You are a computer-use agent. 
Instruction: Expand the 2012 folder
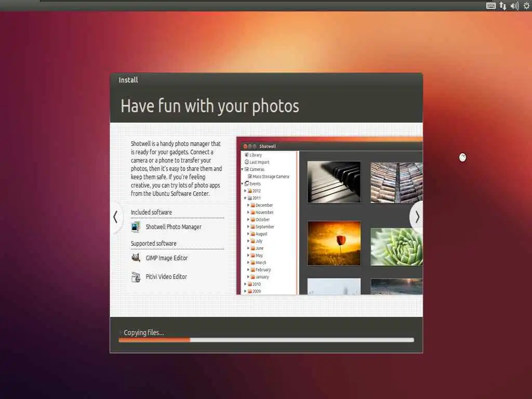point(245,191)
